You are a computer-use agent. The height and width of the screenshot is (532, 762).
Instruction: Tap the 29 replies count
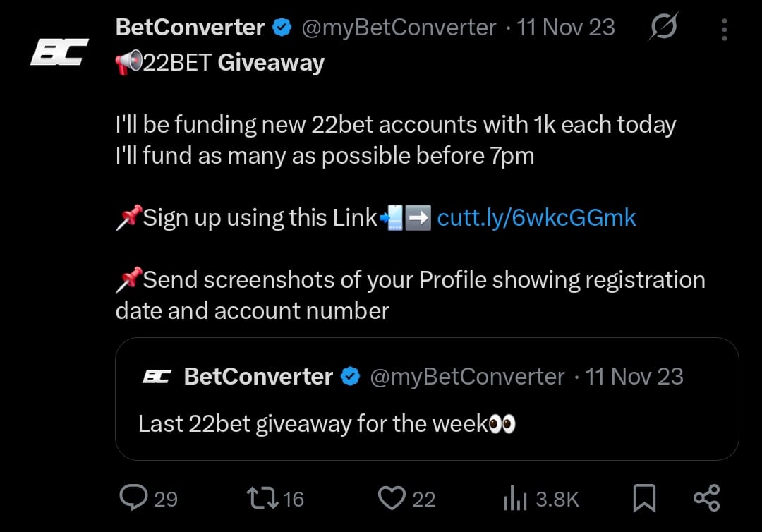[x=166, y=500]
